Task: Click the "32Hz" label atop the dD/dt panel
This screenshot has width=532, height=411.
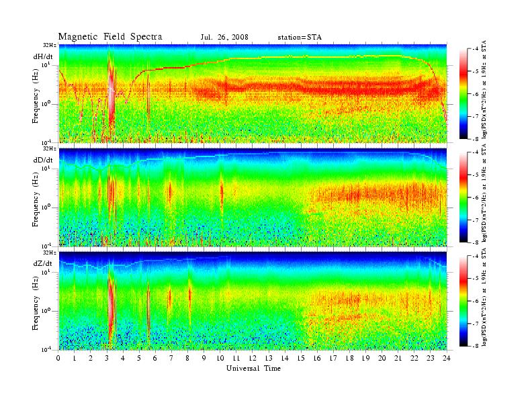Action: [x=50, y=148]
